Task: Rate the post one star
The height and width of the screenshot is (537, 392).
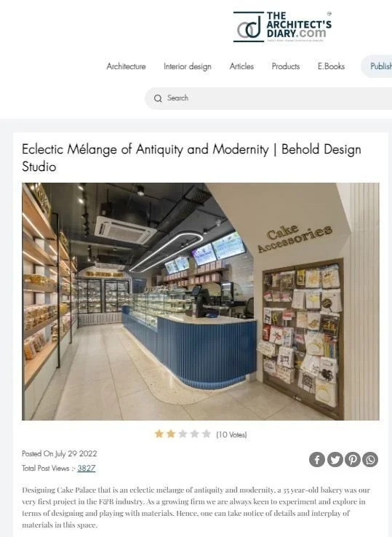Action: click(159, 434)
